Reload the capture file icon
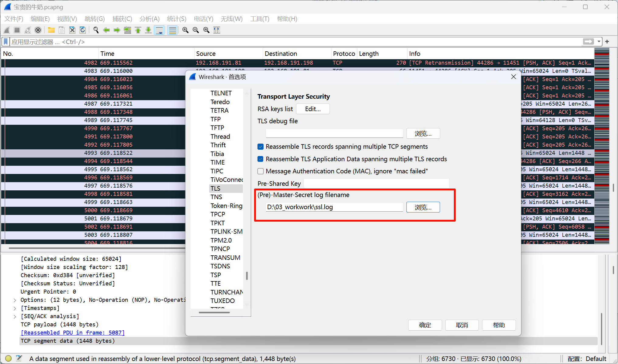 point(82,30)
